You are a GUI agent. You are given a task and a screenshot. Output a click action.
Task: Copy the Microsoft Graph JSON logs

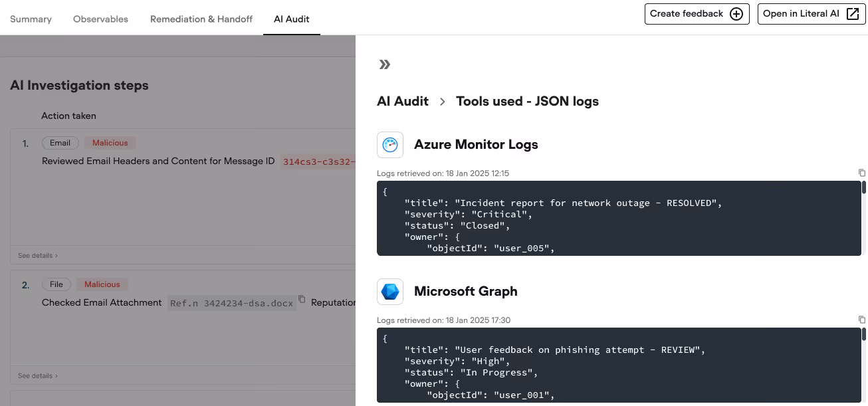pos(861,320)
